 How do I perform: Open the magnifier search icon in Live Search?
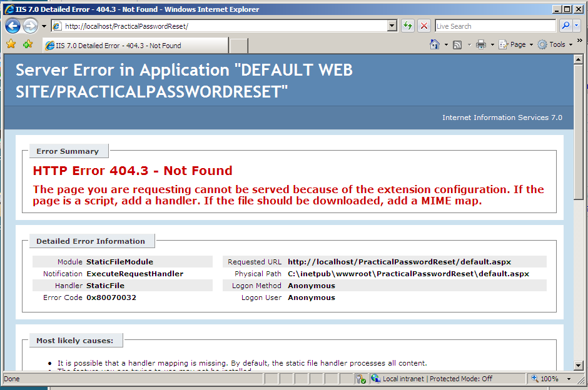pyautogui.click(x=565, y=26)
